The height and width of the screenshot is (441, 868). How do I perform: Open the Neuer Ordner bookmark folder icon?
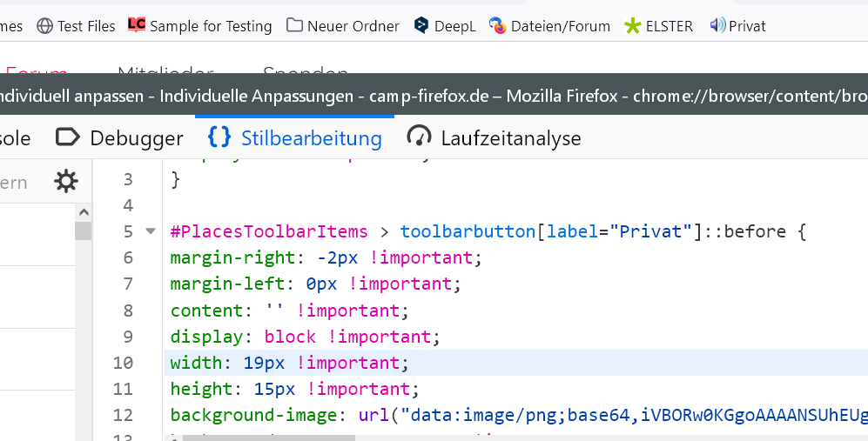pyautogui.click(x=295, y=26)
